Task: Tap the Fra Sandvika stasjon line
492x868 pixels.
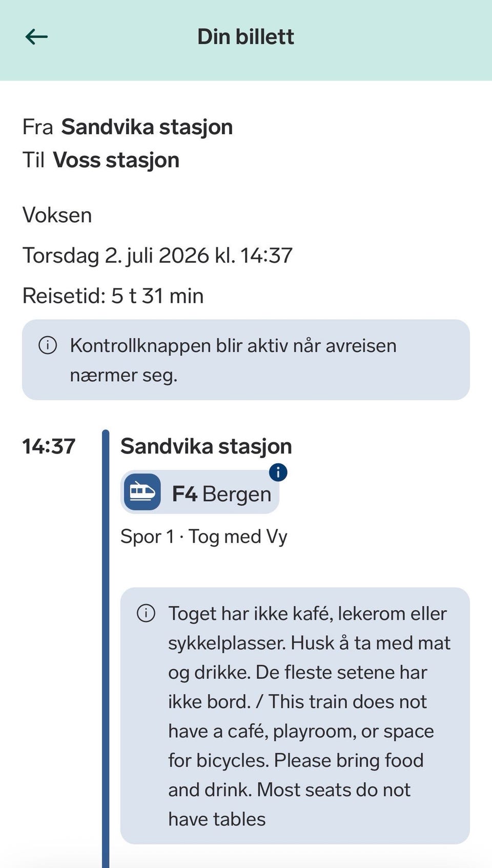Action: (x=128, y=127)
